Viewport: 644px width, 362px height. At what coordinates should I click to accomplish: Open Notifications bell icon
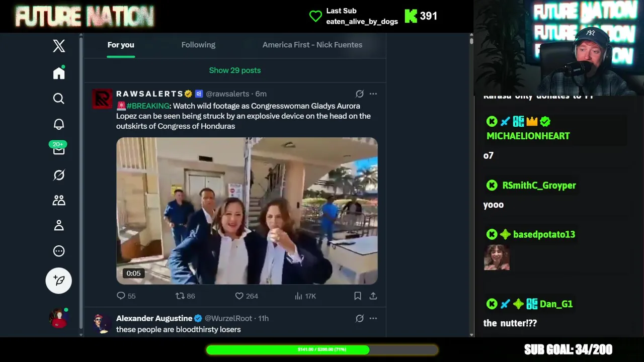coord(59,124)
